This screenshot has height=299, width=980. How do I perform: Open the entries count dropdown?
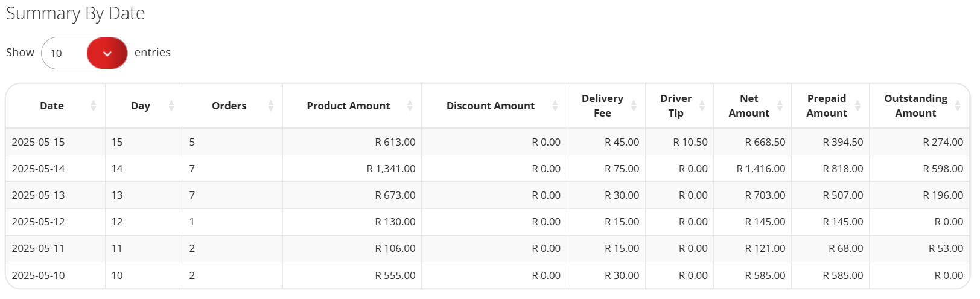[84, 53]
